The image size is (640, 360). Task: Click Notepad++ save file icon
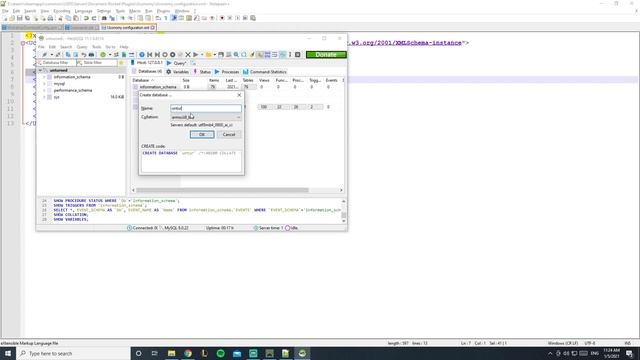20,18
